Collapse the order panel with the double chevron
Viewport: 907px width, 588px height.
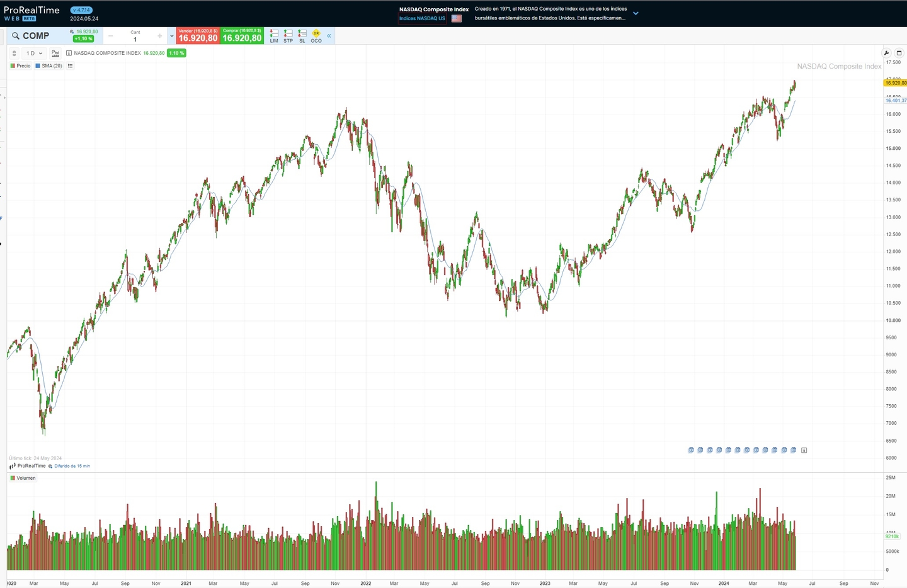pos(328,36)
